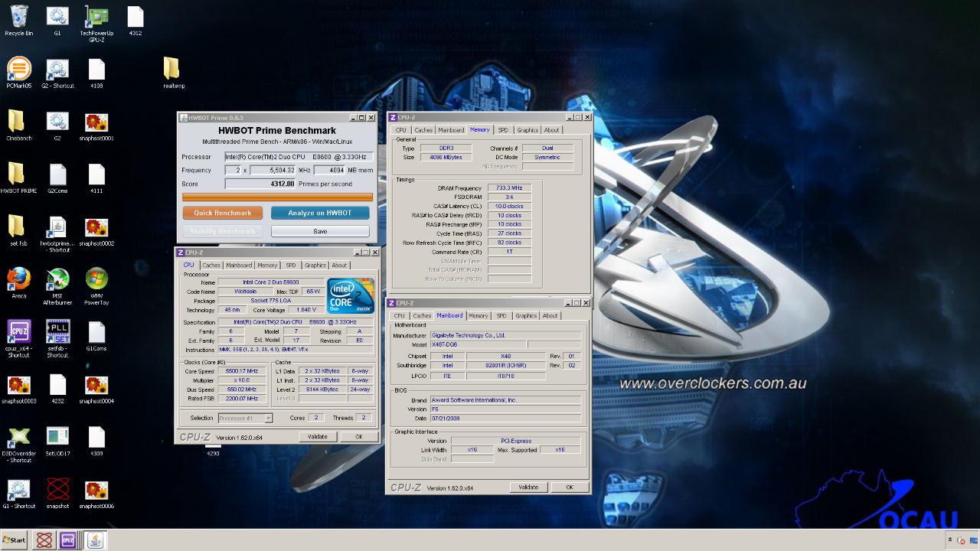
Task: Click Save in HWBOT Prime
Action: pyautogui.click(x=320, y=231)
